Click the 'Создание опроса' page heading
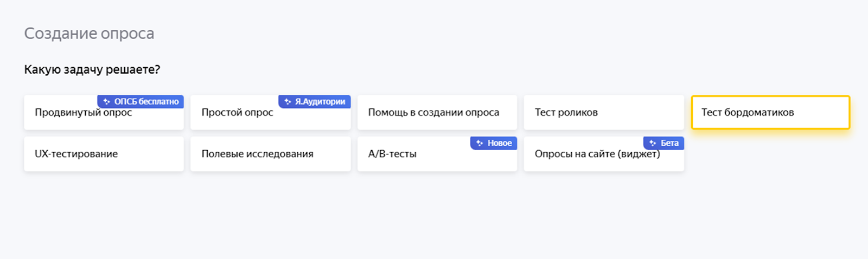This screenshot has height=259, width=868. point(89,34)
